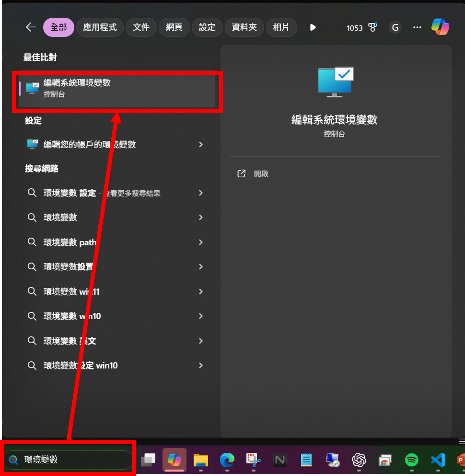Switch to the 設定 filter tab
Screen dimensions: 465x476
pyautogui.click(x=207, y=27)
